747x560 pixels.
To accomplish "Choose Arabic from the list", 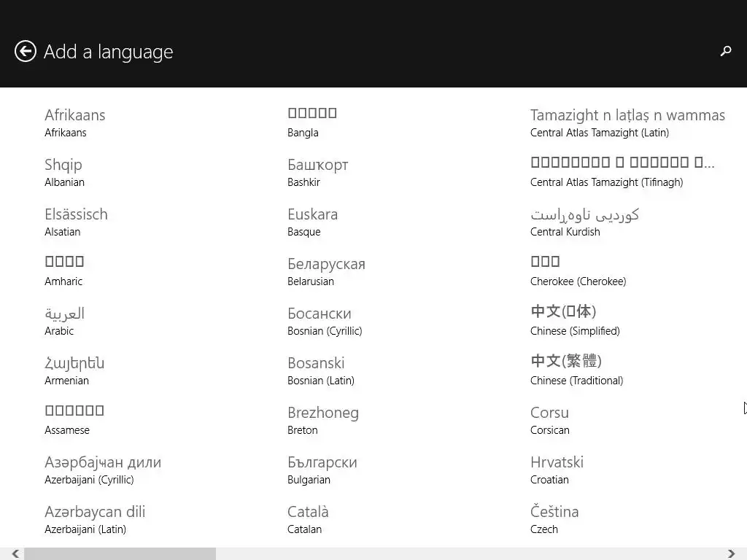I will [x=64, y=321].
